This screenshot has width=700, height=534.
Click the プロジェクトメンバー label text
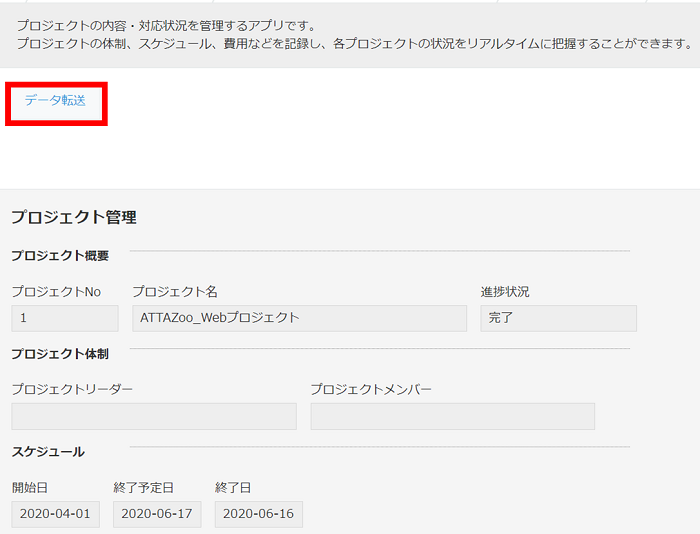tap(371, 389)
